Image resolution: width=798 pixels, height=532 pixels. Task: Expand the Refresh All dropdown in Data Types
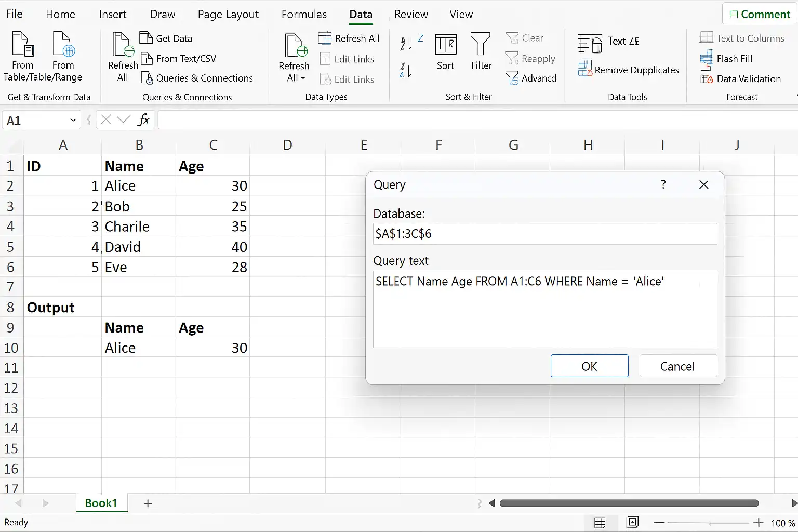tap(303, 78)
